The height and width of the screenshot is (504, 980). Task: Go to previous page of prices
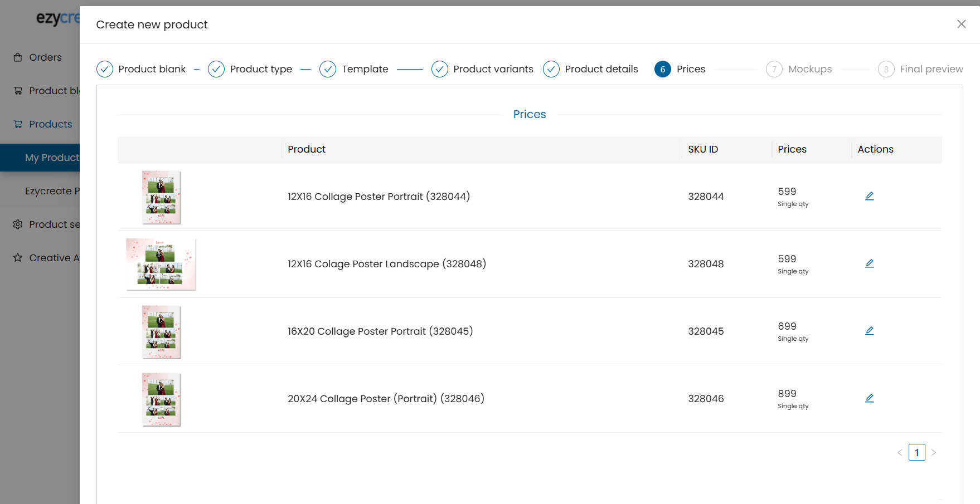[x=900, y=452]
